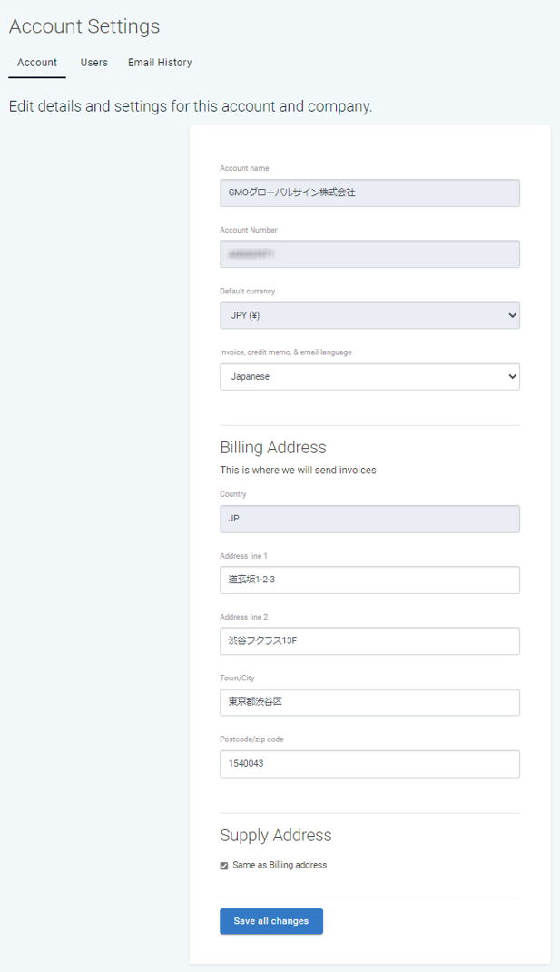Expand the Default currency JPY dropdown

[369, 315]
